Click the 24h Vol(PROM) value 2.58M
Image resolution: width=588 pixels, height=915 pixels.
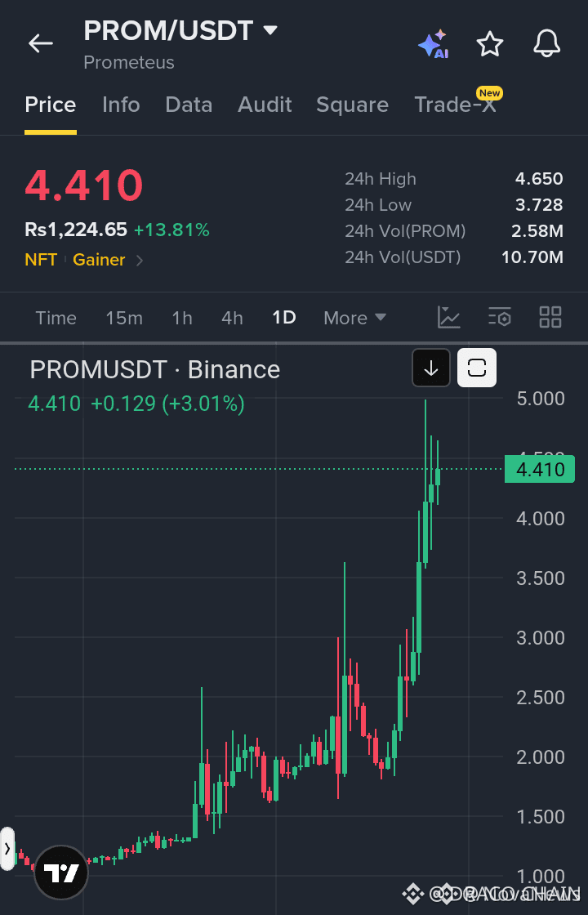tap(537, 231)
